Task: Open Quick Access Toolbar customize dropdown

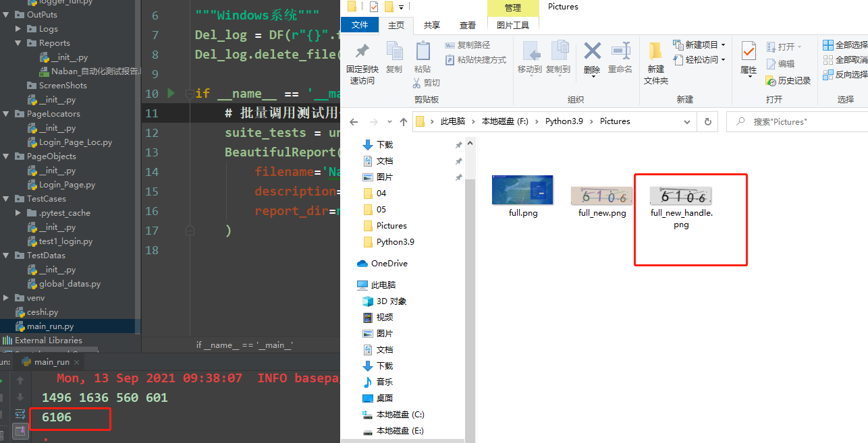Action: click(401, 7)
